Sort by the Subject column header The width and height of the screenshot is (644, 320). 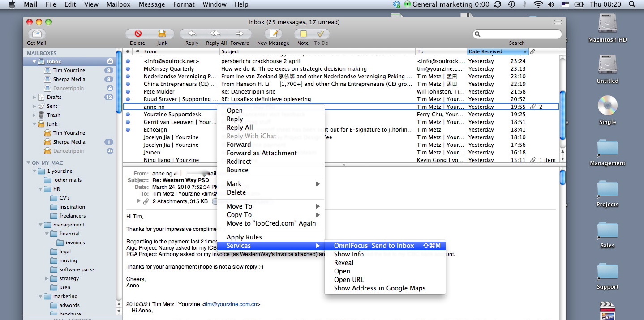tap(318, 52)
